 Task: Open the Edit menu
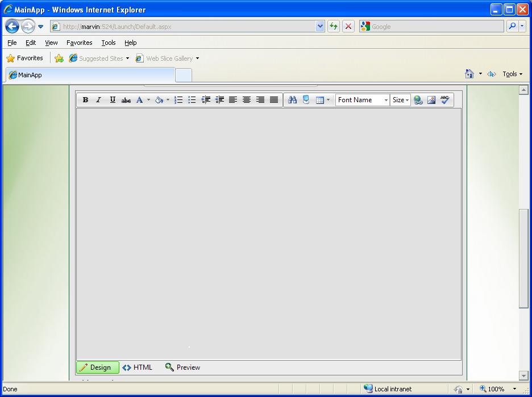click(31, 43)
